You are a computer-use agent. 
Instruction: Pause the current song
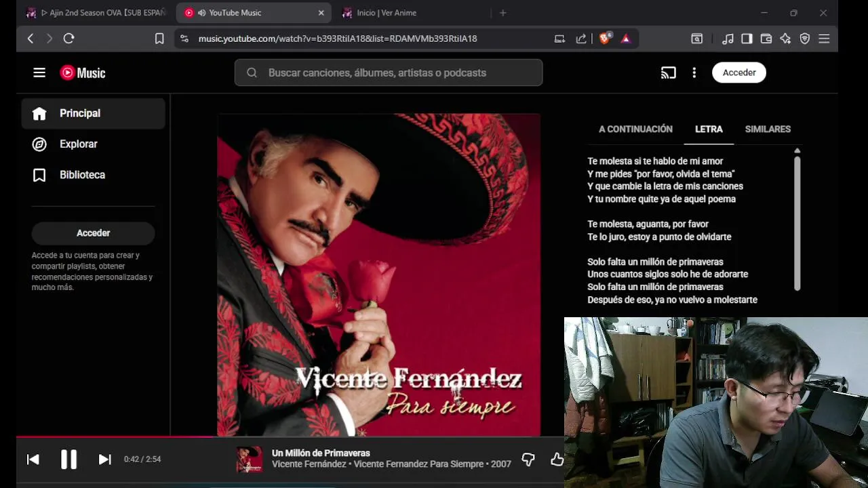click(x=68, y=460)
